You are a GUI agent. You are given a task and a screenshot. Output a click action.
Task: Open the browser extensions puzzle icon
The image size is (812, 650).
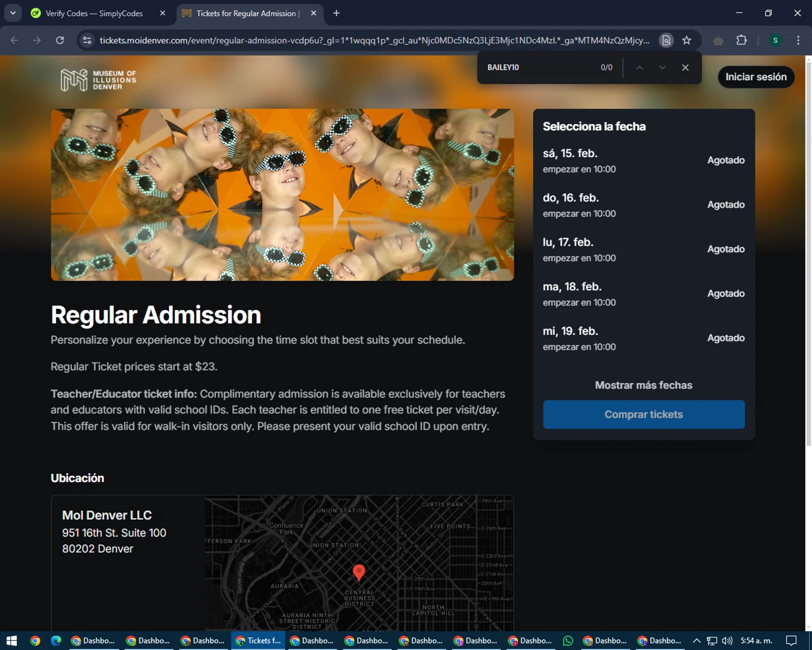click(x=742, y=40)
